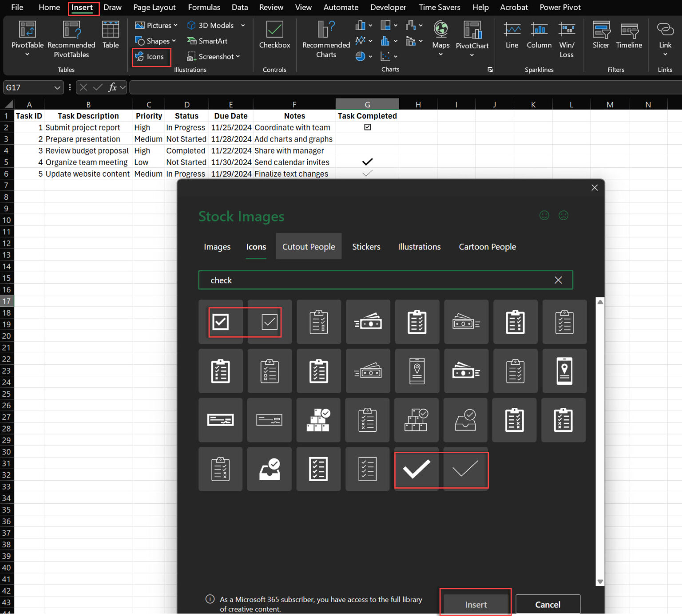The image size is (682, 616).
Task: Clear the check search text
Action: point(558,280)
